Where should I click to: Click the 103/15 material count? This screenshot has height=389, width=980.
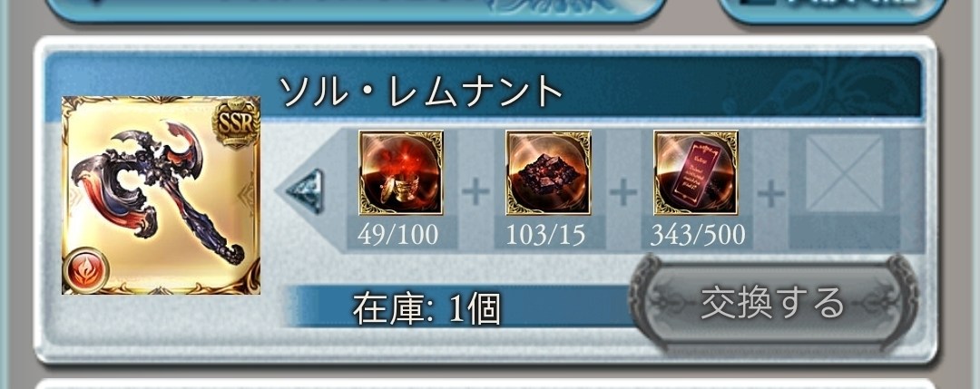pos(545,235)
